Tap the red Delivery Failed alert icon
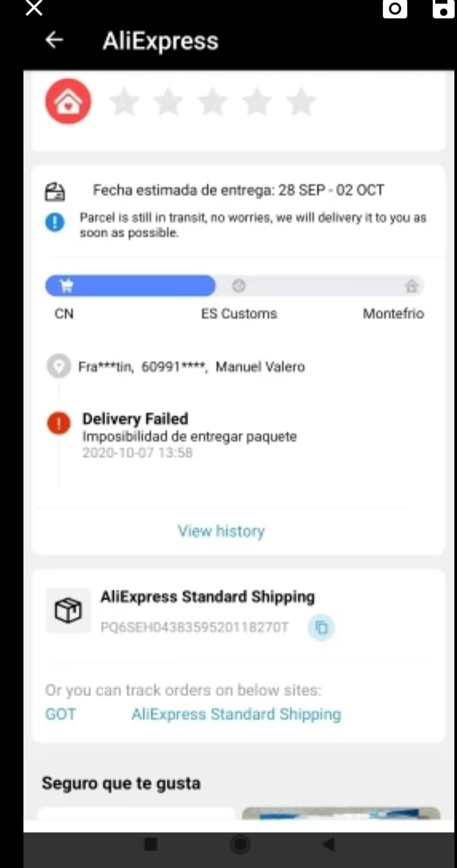Image resolution: width=457 pixels, height=868 pixels. point(59,423)
